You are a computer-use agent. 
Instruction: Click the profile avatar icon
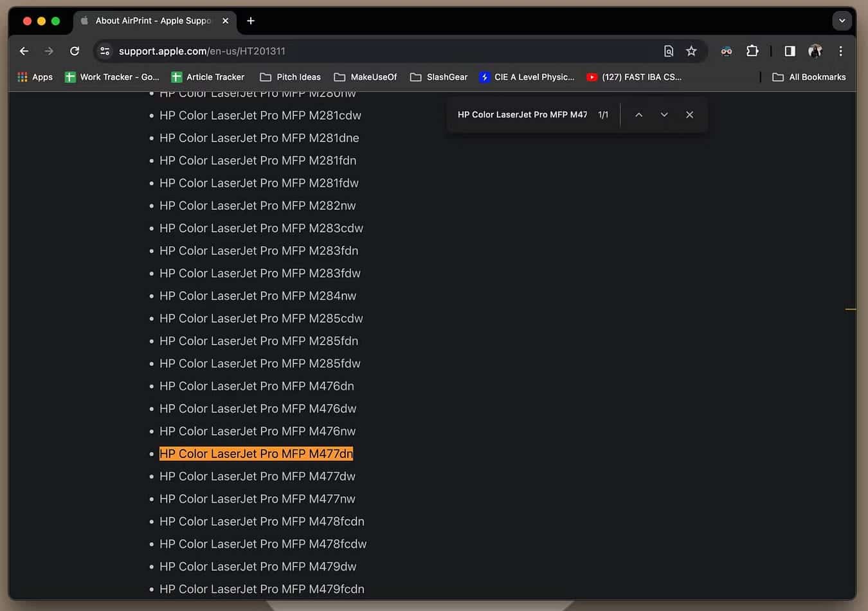815,51
